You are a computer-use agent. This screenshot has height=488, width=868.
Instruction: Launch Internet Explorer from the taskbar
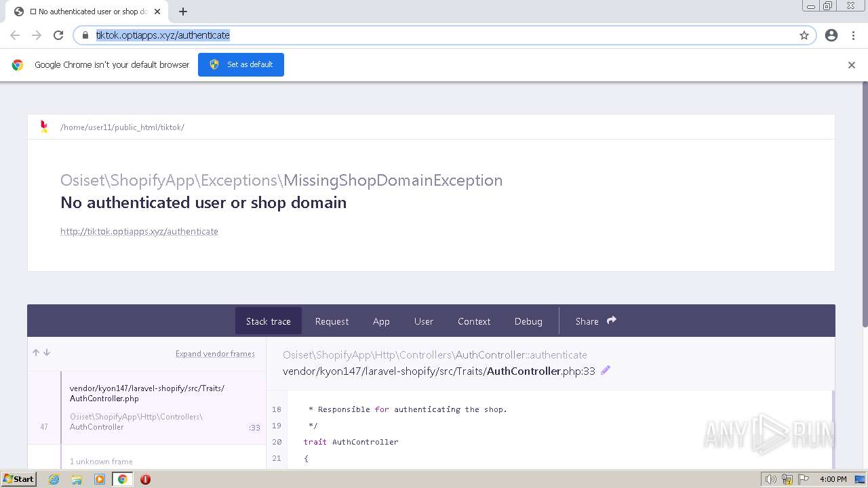click(54, 479)
